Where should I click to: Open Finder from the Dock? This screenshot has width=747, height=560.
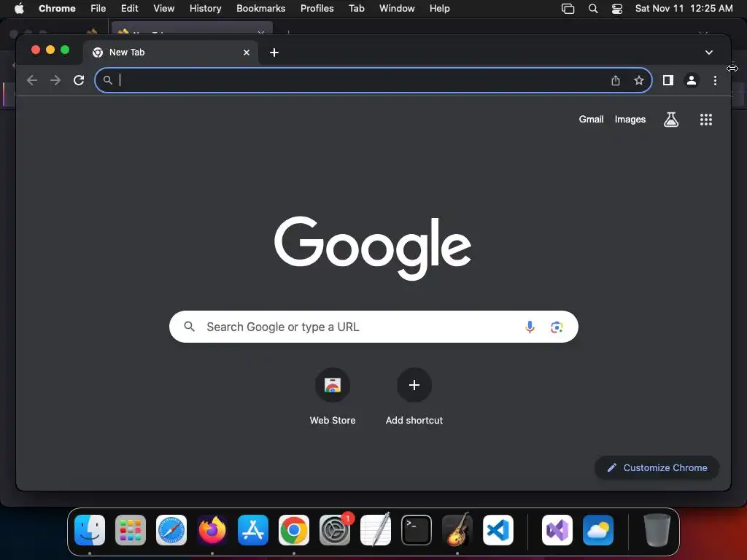point(90,530)
